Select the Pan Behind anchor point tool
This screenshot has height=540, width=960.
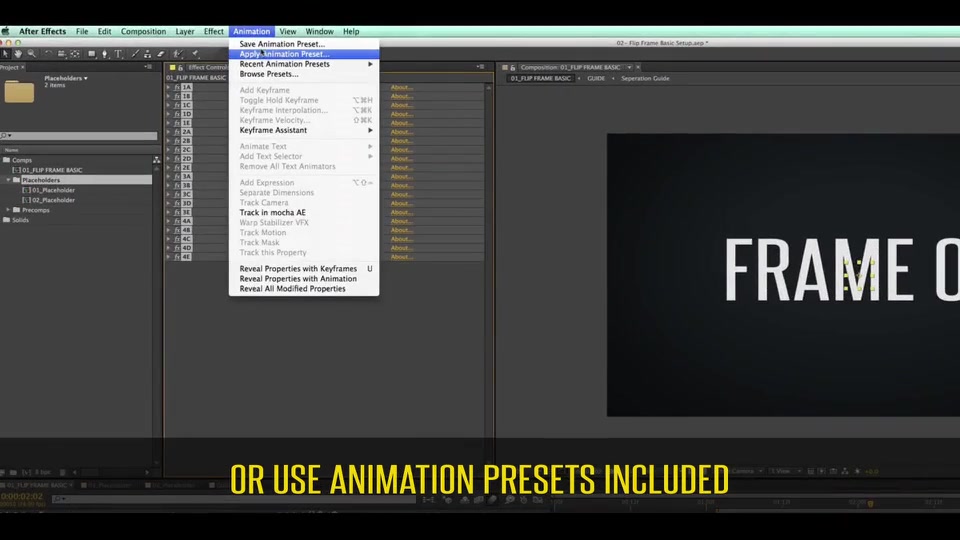75,54
